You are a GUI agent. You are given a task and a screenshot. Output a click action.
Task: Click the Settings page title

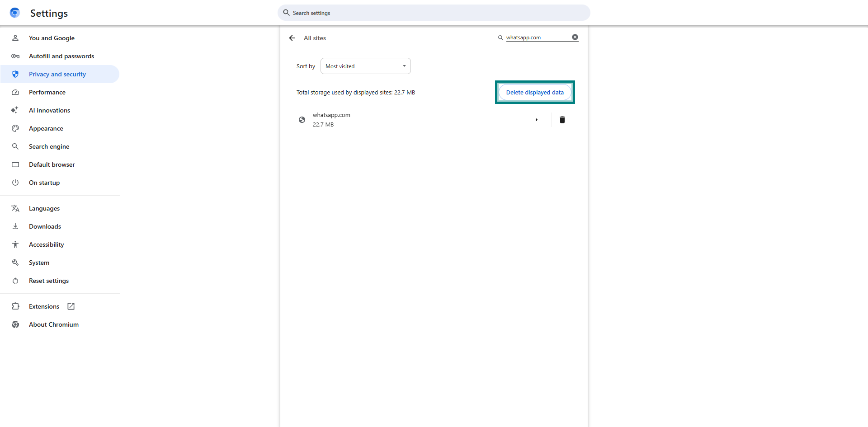pyautogui.click(x=49, y=13)
